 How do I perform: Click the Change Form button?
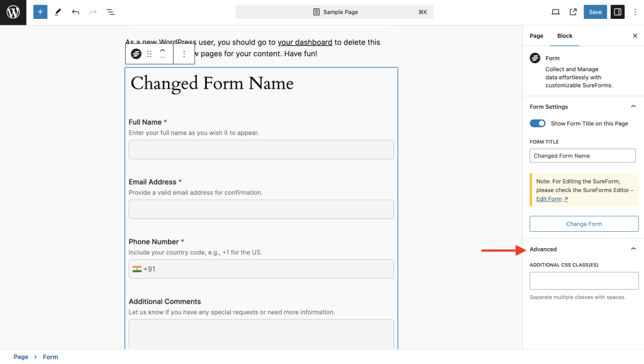click(584, 224)
